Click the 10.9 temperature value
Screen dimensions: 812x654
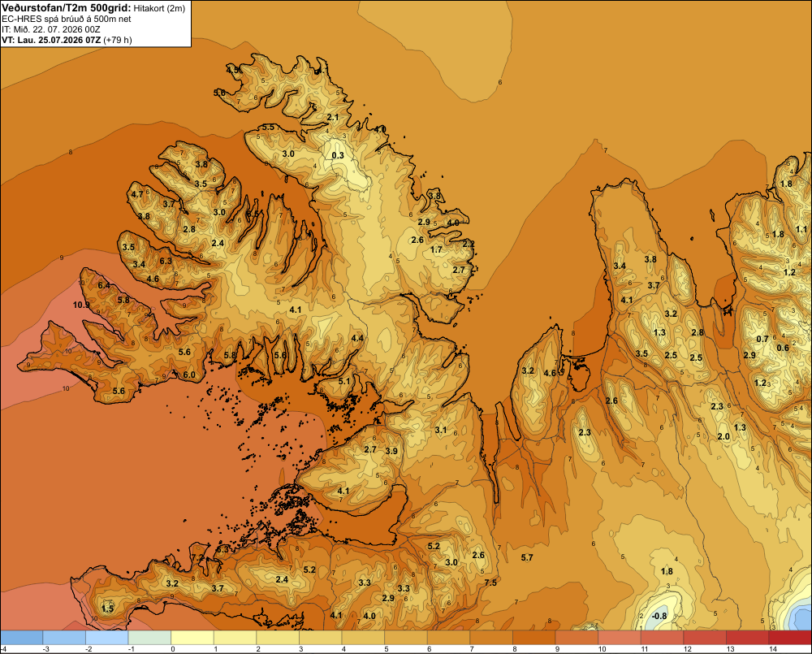tap(81, 305)
